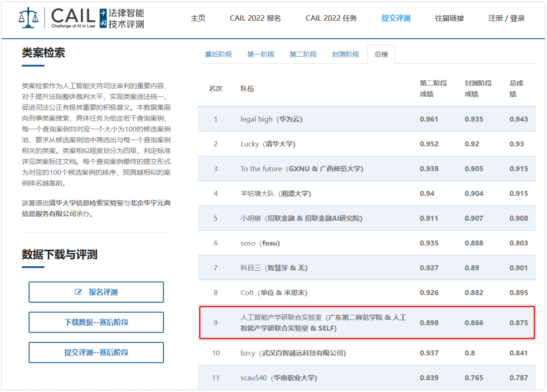Click total score 0.787 of scau540
This screenshot has width=547, height=392.
519,378
